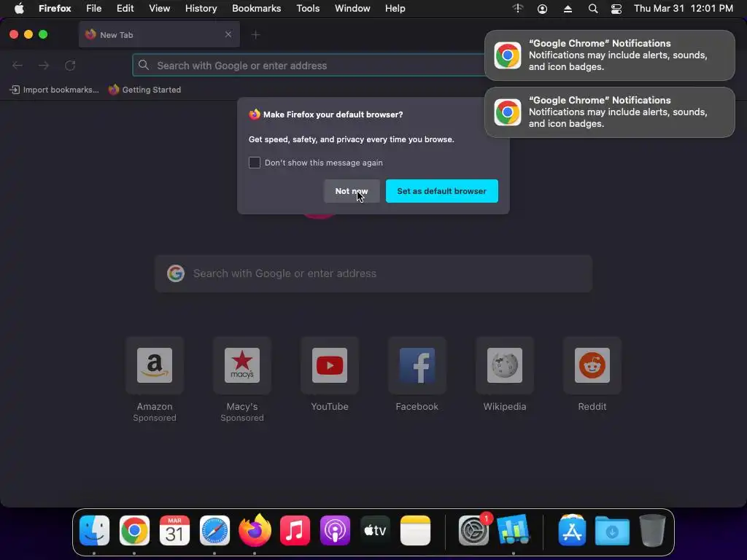Focus the top address bar
The width and height of the screenshot is (747, 560).
tap(309, 66)
